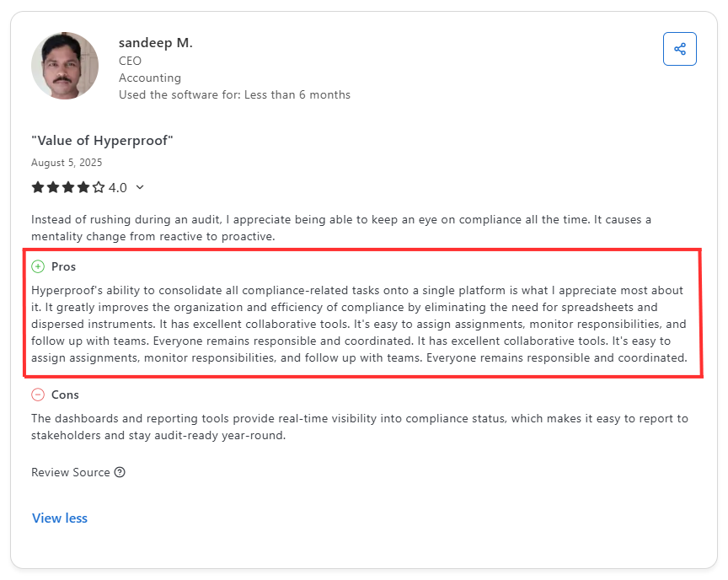This screenshot has height=580, width=728.
Task: Click the View less link
Action: point(59,518)
